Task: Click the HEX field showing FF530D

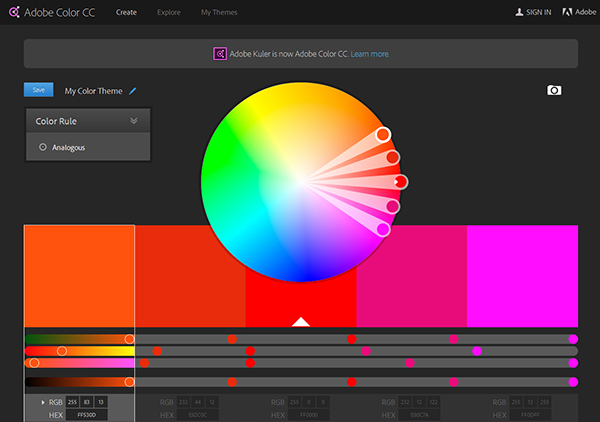Action: pos(87,415)
